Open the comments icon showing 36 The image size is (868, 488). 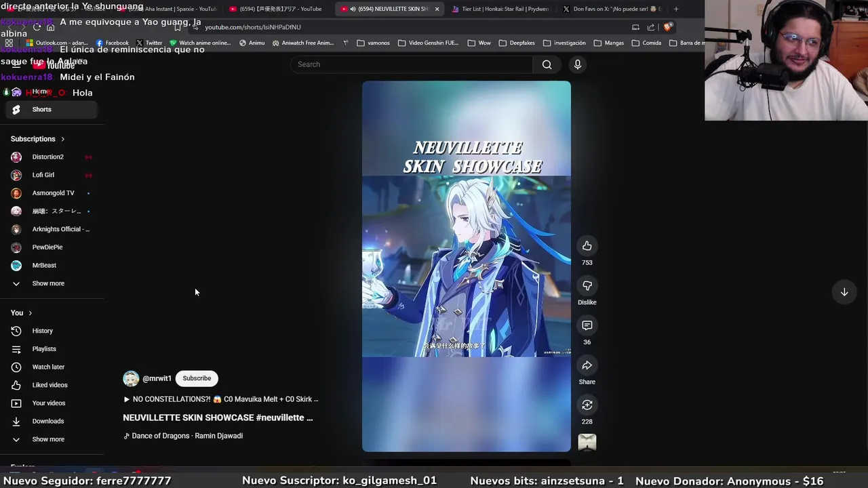tap(587, 325)
